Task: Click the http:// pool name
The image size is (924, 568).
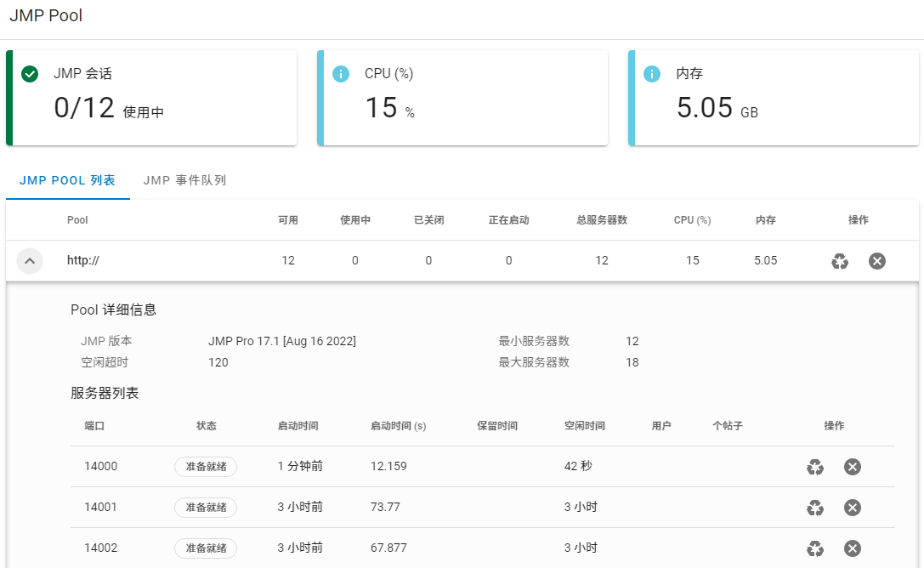Action: [x=83, y=261]
